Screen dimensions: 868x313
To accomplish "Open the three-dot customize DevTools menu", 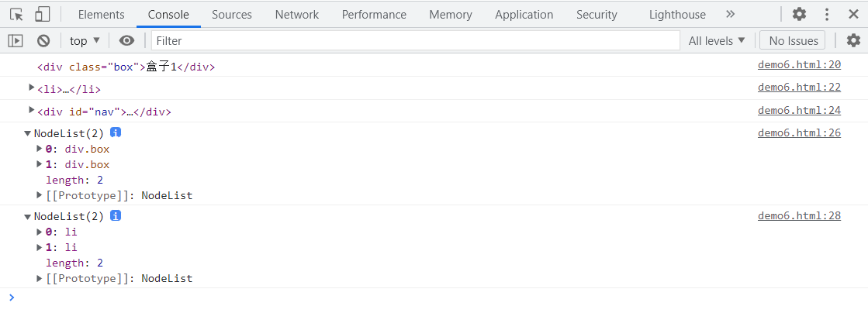I will coord(827,15).
